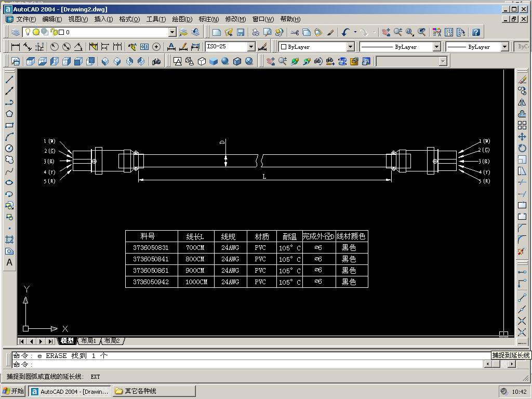Switch to the 布局1 tab
The height and width of the screenshot is (399, 532).
tap(88, 341)
